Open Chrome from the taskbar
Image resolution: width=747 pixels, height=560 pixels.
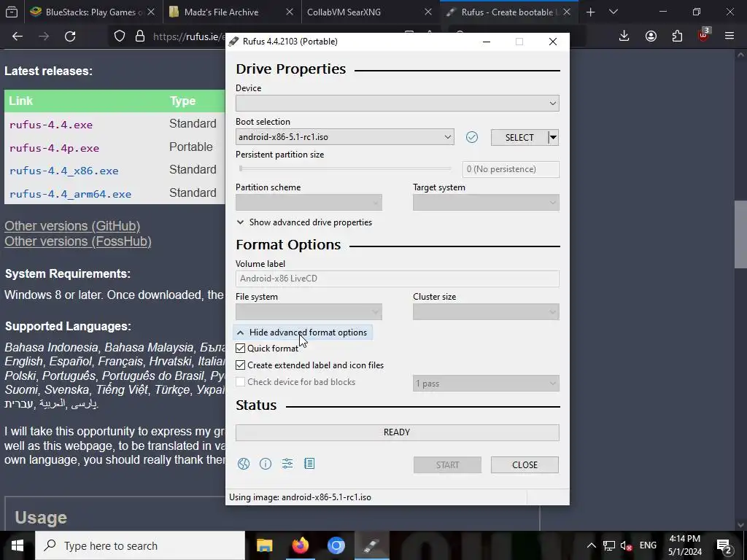(336, 545)
